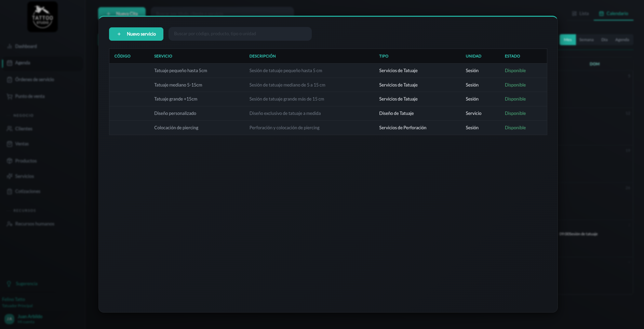
Task: Click the TIPO column header
Action: (384, 56)
